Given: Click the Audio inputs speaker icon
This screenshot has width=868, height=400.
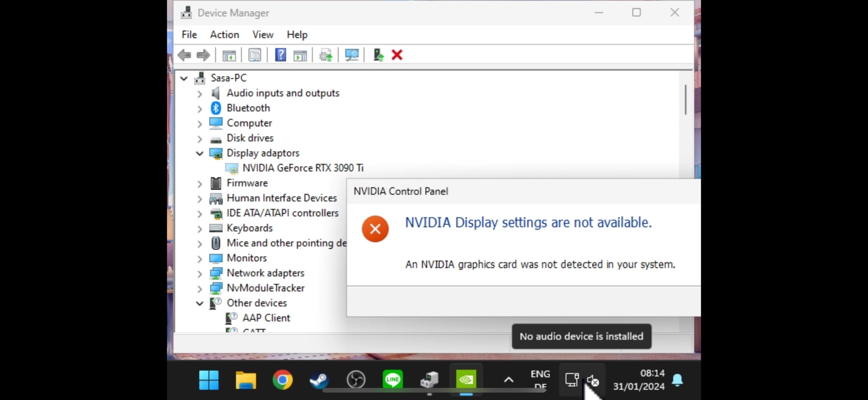Looking at the screenshot, I should point(216,93).
